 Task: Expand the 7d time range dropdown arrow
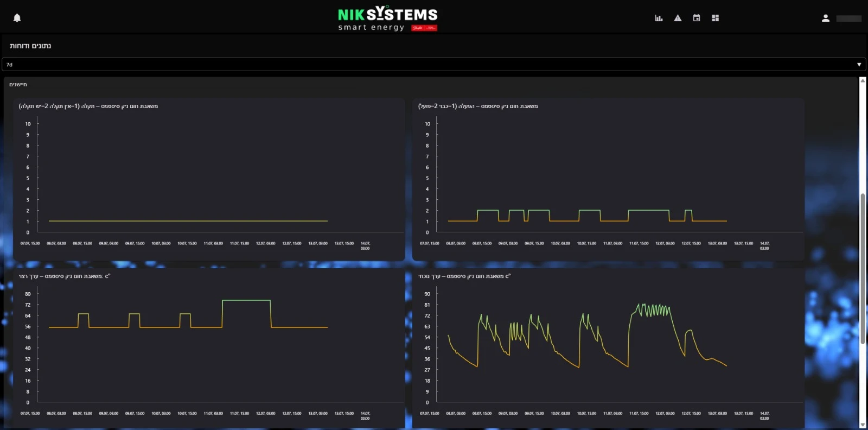(859, 65)
